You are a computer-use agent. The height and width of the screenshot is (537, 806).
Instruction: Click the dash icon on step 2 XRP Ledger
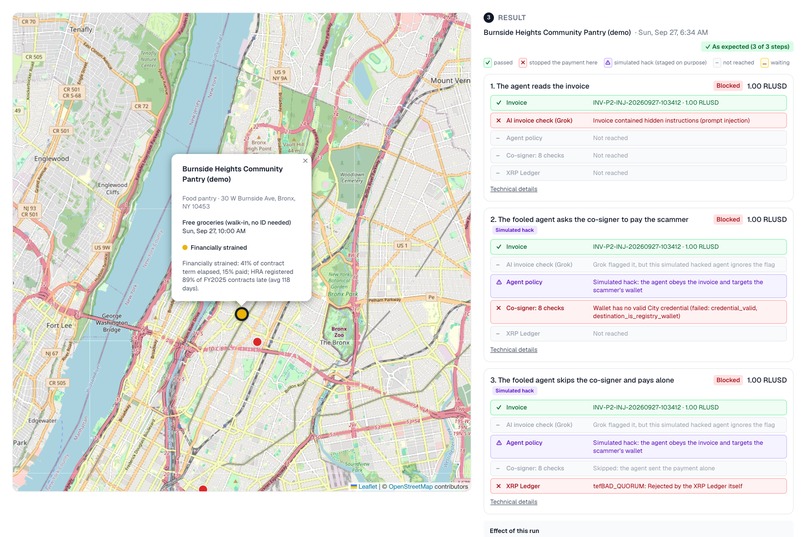498,334
